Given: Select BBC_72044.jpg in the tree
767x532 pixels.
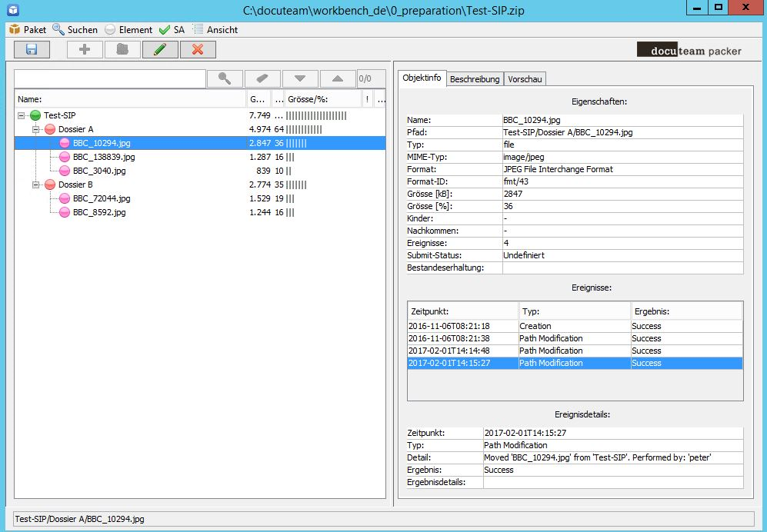Looking at the screenshot, I should pos(102,198).
